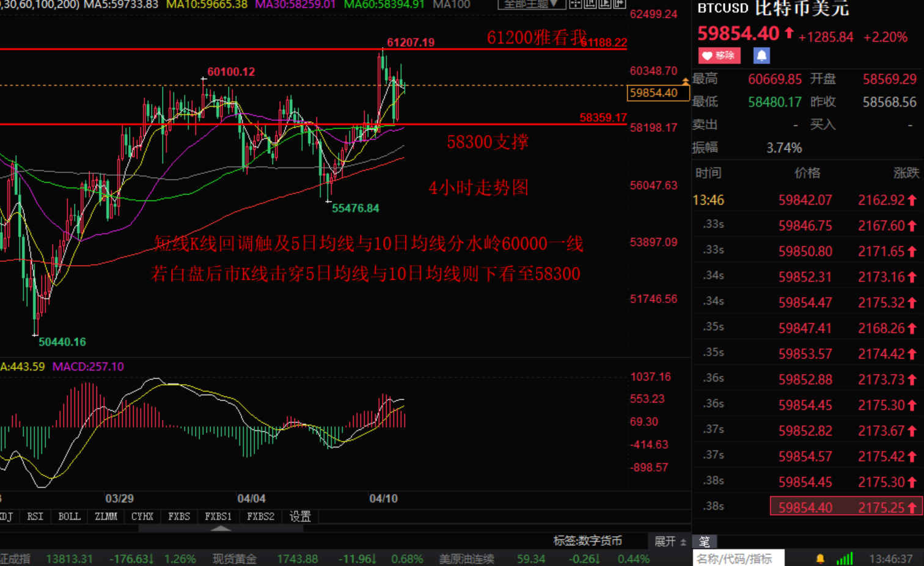This screenshot has height=566, width=924.
Task: Click the 03/29 date on time axis
Action: coord(119,498)
